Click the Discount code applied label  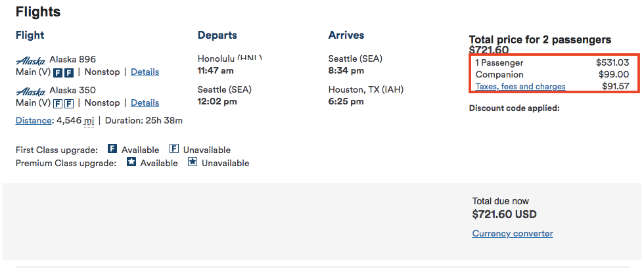[514, 108]
